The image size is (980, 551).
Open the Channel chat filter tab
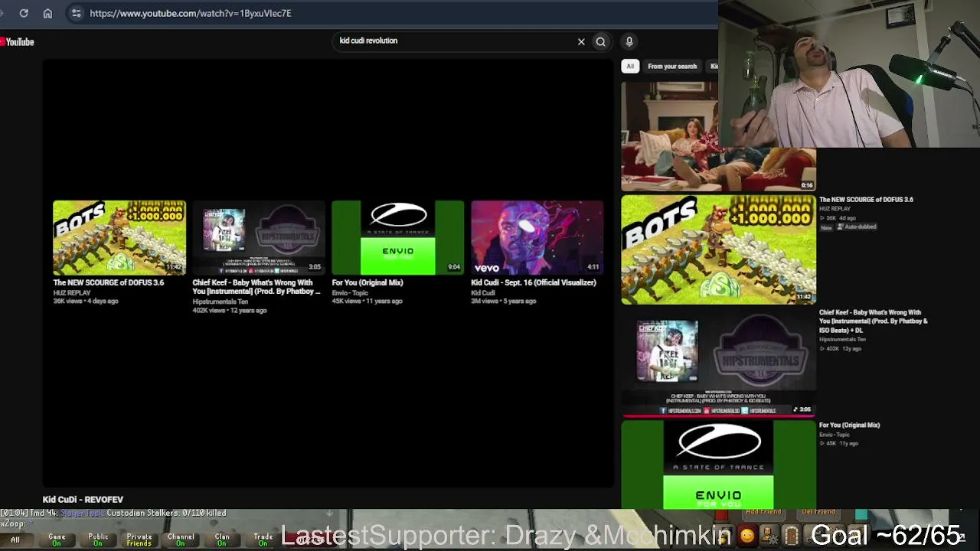(x=181, y=540)
